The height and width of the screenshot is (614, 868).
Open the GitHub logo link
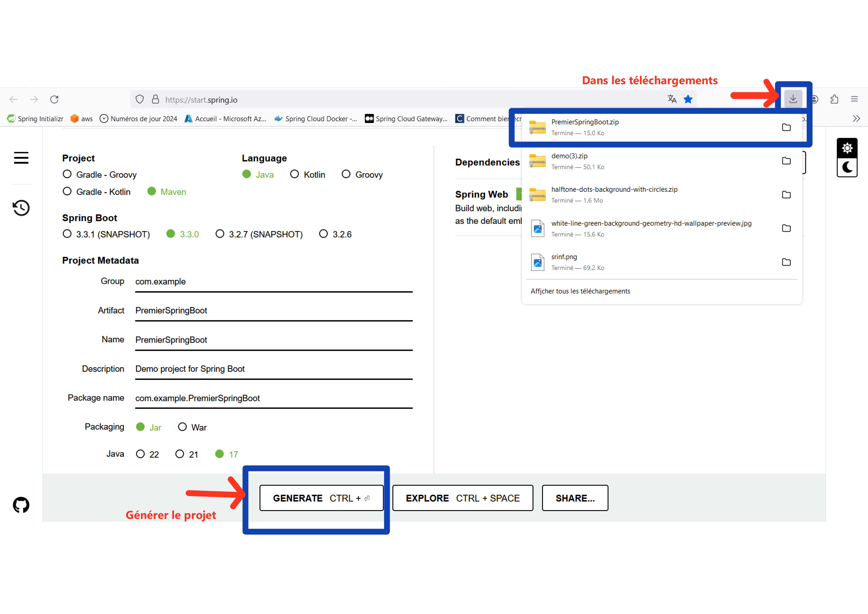[21, 505]
